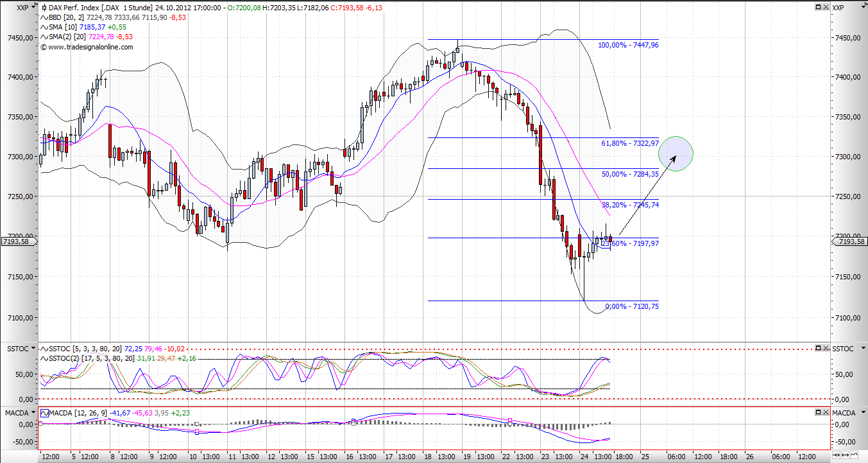Select the SMA [10] line icon in the legend
Viewport: 868px width, 463px height.
pyautogui.click(x=44, y=27)
